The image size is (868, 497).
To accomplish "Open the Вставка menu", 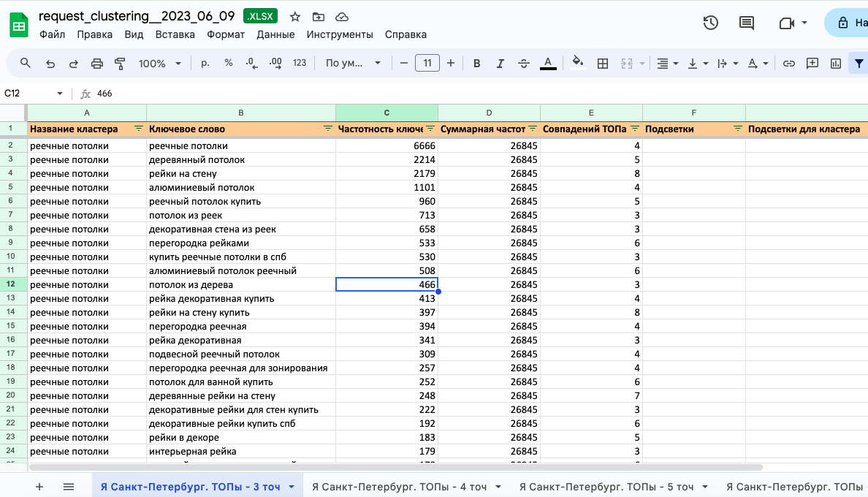I will tap(175, 34).
